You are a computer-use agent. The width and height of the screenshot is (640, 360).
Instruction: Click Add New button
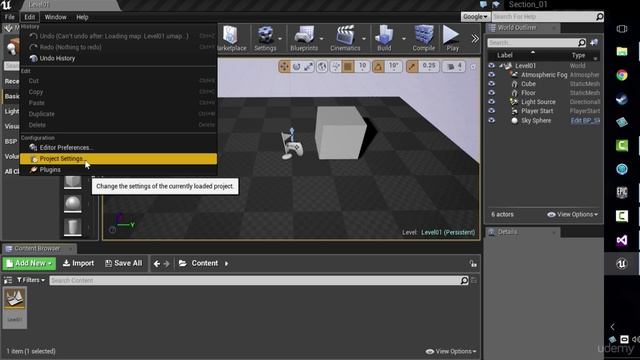click(x=29, y=263)
